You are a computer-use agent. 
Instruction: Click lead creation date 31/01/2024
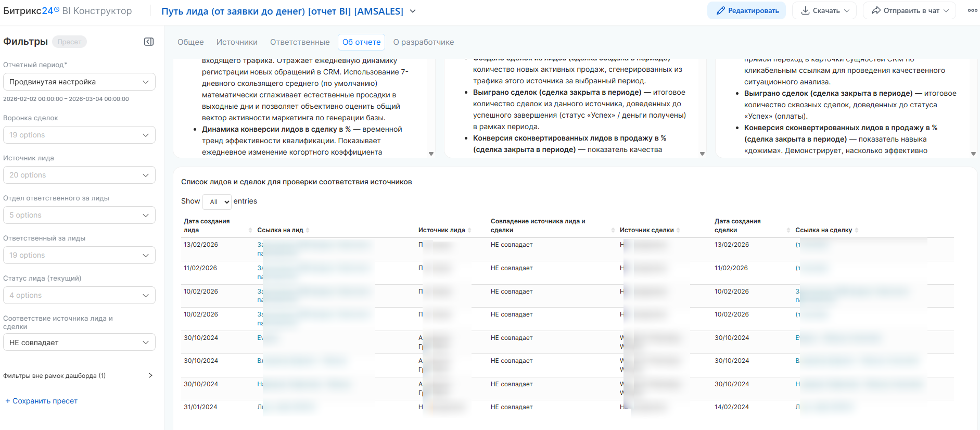200,407
